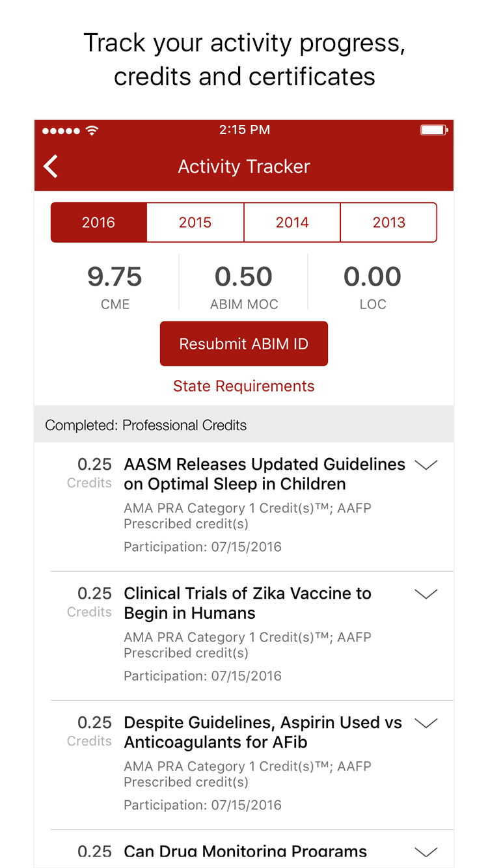Tap the Activity Tracker header title
The height and width of the screenshot is (868, 488).
point(244,167)
